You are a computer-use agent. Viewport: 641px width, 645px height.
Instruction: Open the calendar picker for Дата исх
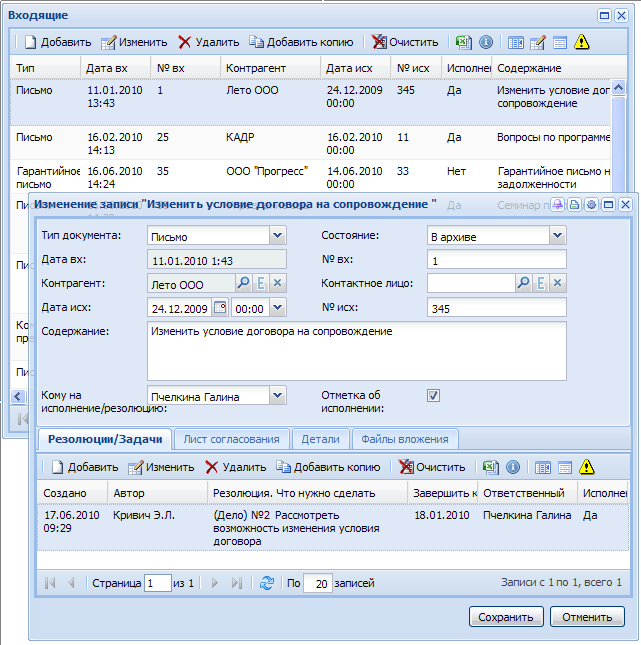[x=221, y=308]
